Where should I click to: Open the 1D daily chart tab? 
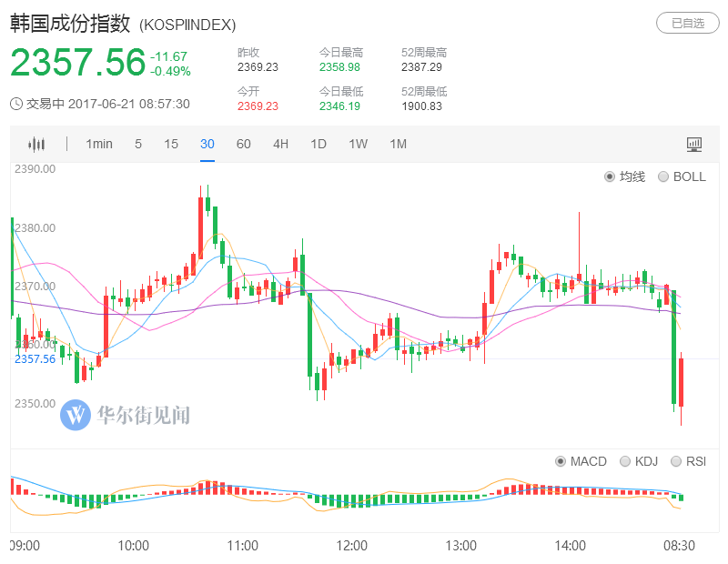(x=318, y=144)
